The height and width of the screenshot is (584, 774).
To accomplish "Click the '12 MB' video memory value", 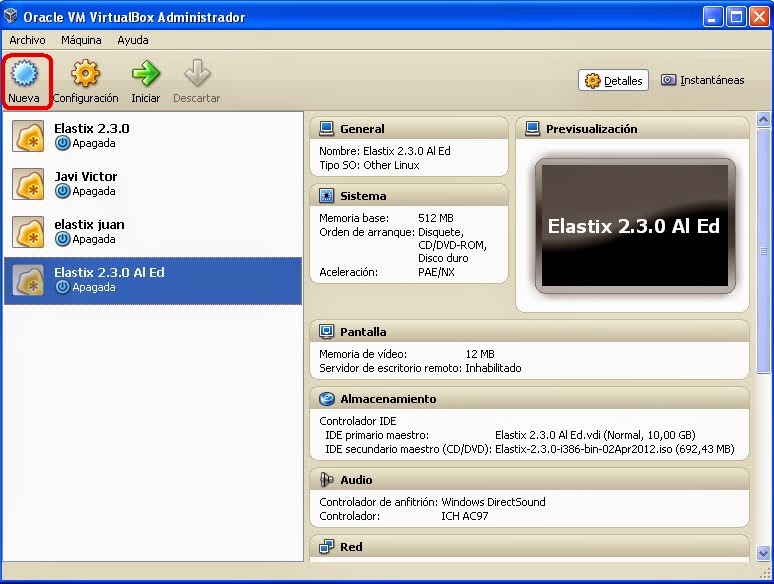I will click(480, 354).
